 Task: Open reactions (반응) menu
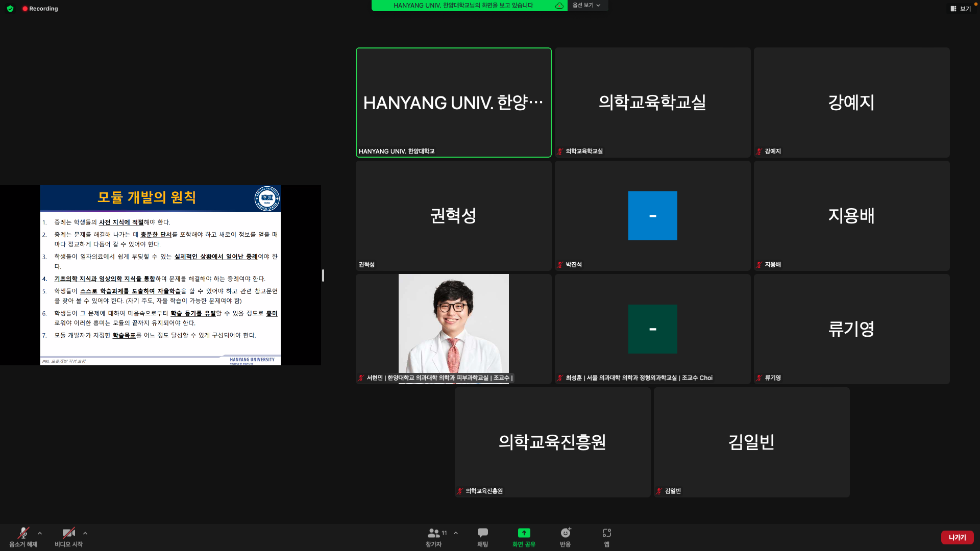pos(565,534)
